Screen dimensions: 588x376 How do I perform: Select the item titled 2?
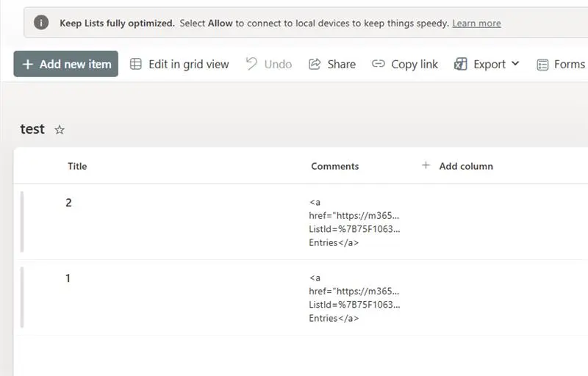click(x=68, y=203)
